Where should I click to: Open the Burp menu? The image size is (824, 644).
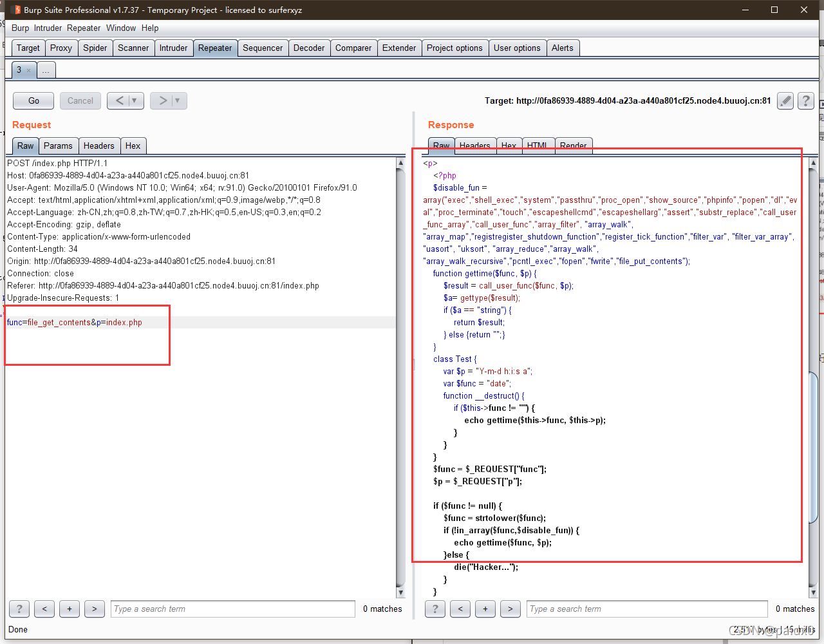[21, 28]
